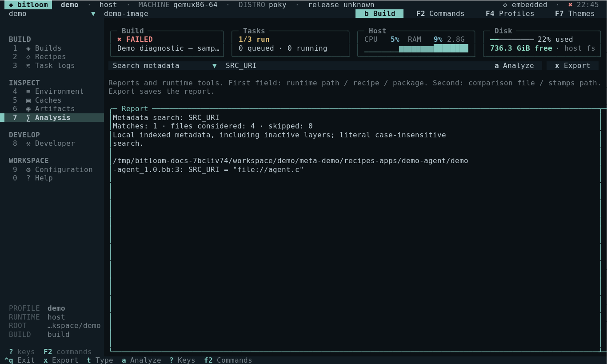Open the Configuration workspace page

coord(53,170)
